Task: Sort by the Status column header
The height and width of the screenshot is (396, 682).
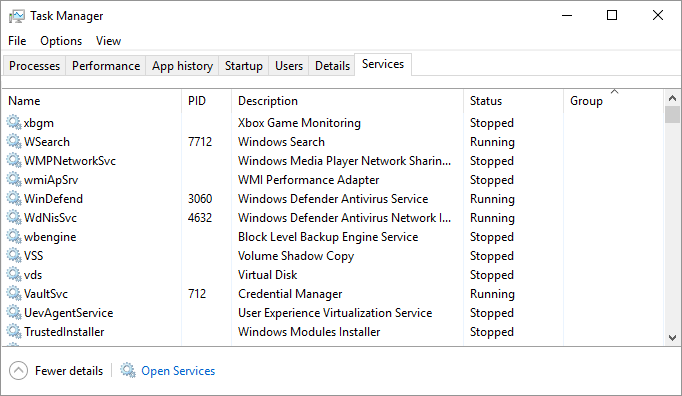Action: tap(514, 101)
